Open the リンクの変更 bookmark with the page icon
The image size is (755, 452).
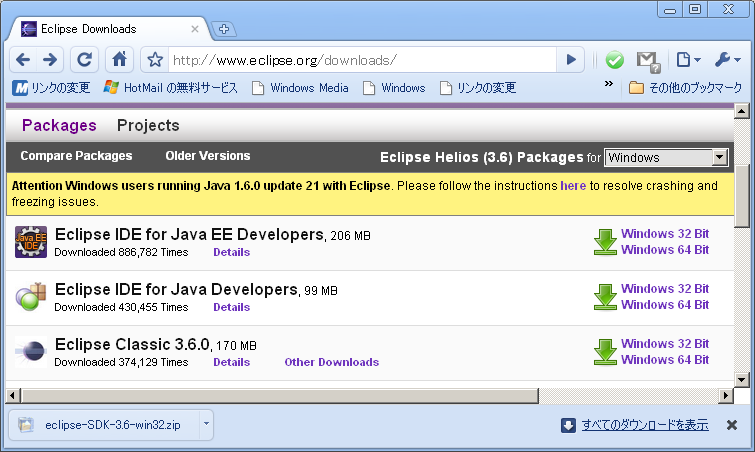click(x=478, y=88)
